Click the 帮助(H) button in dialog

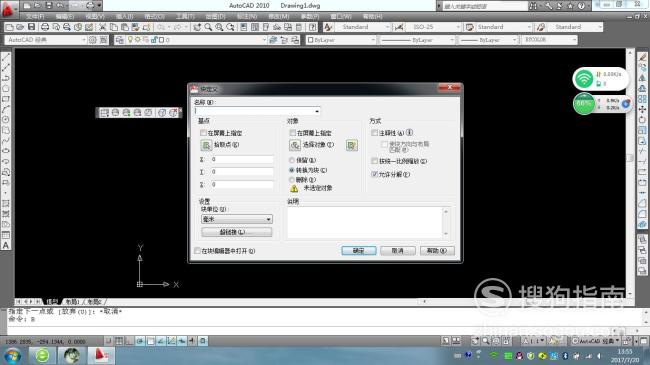coord(437,251)
